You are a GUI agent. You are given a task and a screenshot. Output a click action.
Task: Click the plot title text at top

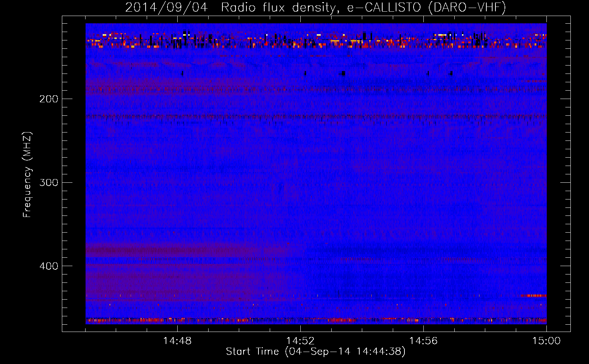[x=316, y=7]
